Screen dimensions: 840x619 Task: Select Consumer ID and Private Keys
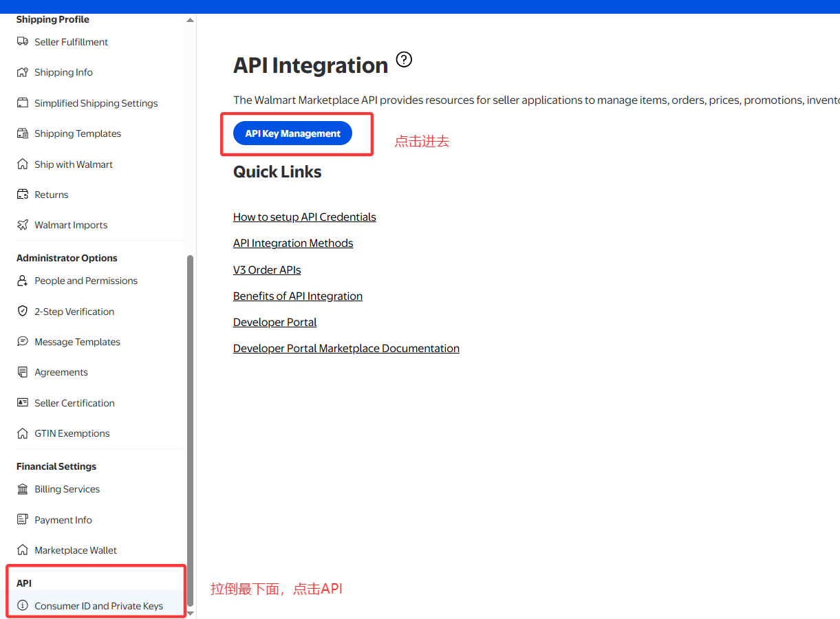(x=98, y=606)
